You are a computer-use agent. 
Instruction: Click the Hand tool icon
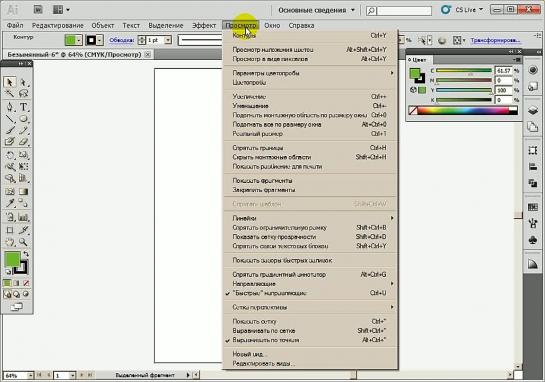[x=10, y=242]
